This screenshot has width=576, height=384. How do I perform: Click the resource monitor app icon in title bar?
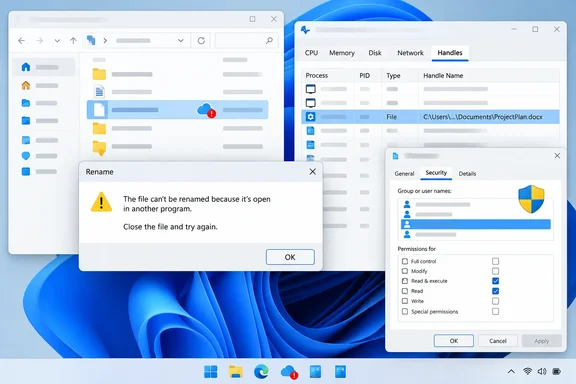tap(305, 30)
